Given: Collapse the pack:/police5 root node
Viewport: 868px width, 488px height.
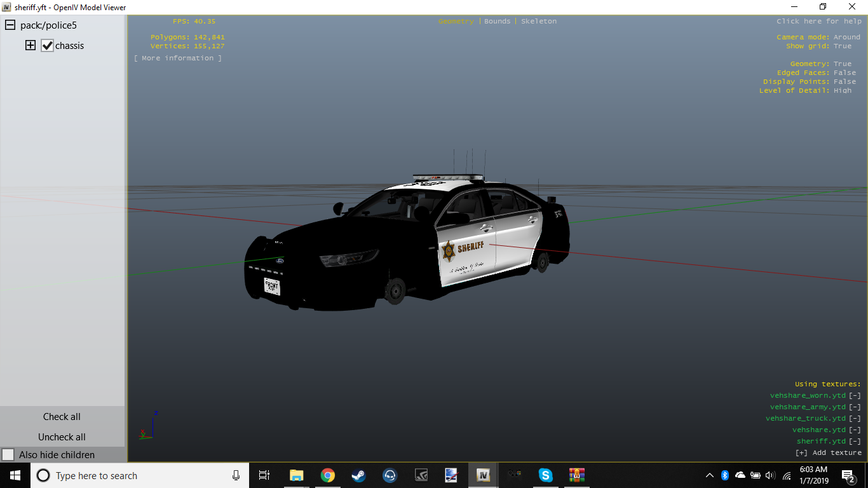Looking at the screenshot, I should [10, 25].
